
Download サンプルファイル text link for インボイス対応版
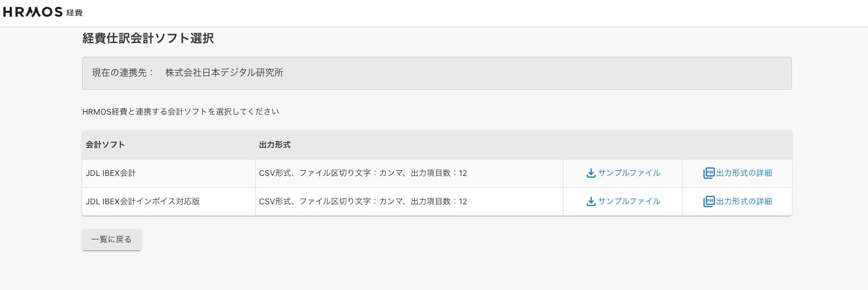(x=629, y=201)
